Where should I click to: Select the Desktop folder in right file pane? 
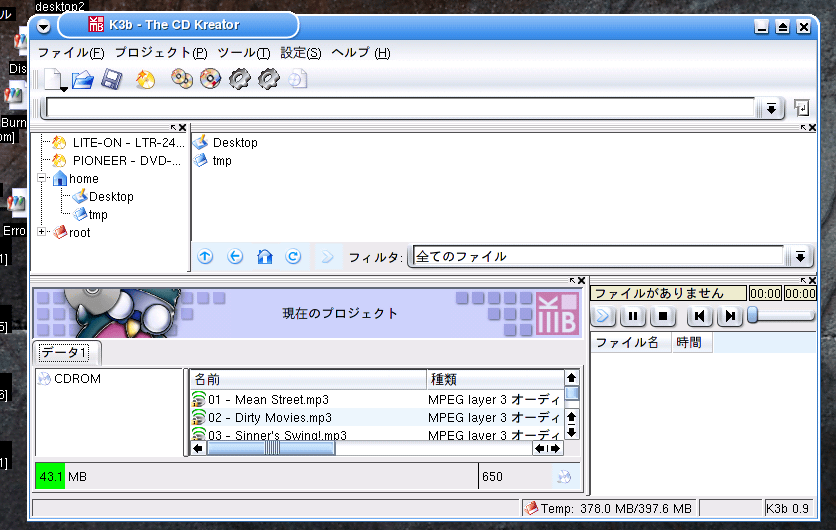tap(226, 142)
